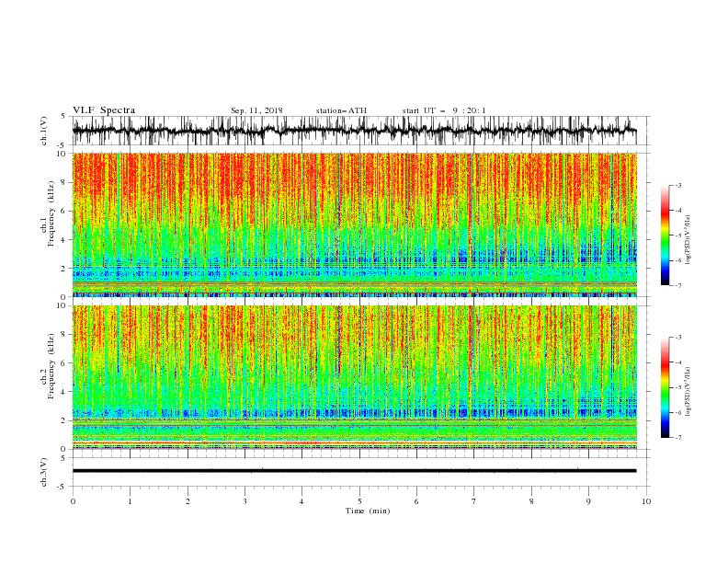The image size is (728, 563).
Task: Click the ch.3(V) axis label
Action: pyautogui.click(x=44, y=472)
